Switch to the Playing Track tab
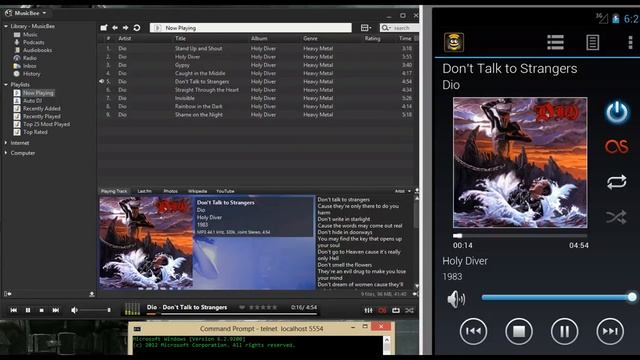The width and height of the screenshot is (640, 360). click(x=114, y=191)
